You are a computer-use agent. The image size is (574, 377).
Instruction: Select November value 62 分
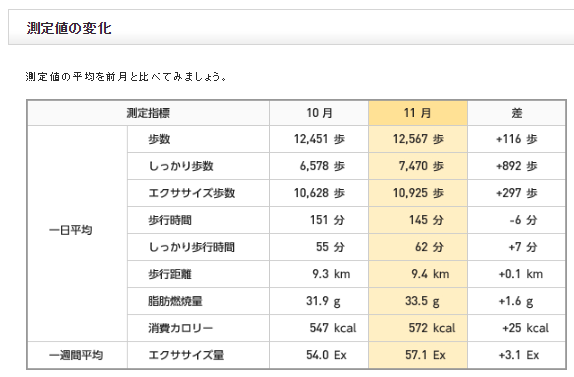(x=429, y=247)
